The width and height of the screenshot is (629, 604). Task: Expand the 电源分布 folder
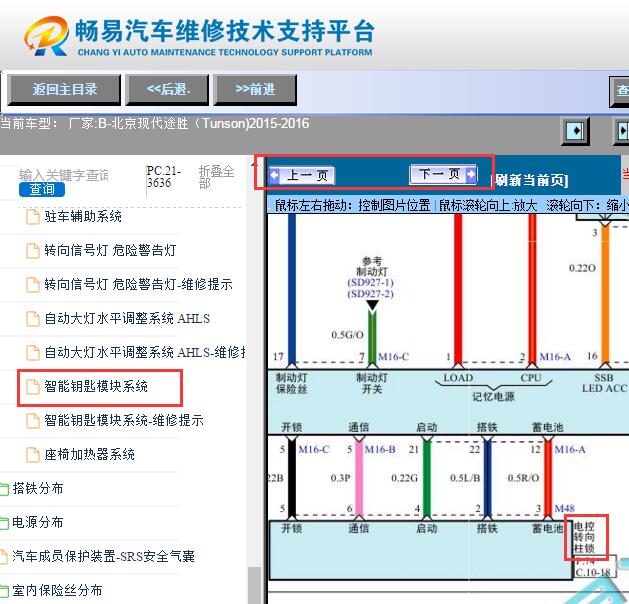pyautogui.click(x=38, y=522)
